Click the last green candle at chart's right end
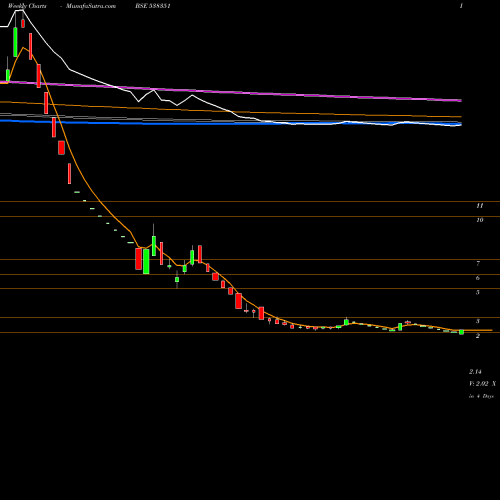500x500 pixels. (462, 332)
